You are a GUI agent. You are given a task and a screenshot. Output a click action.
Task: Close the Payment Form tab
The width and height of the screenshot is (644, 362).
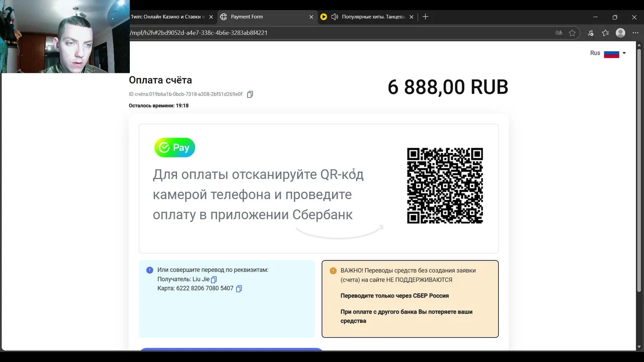point(311,17)
